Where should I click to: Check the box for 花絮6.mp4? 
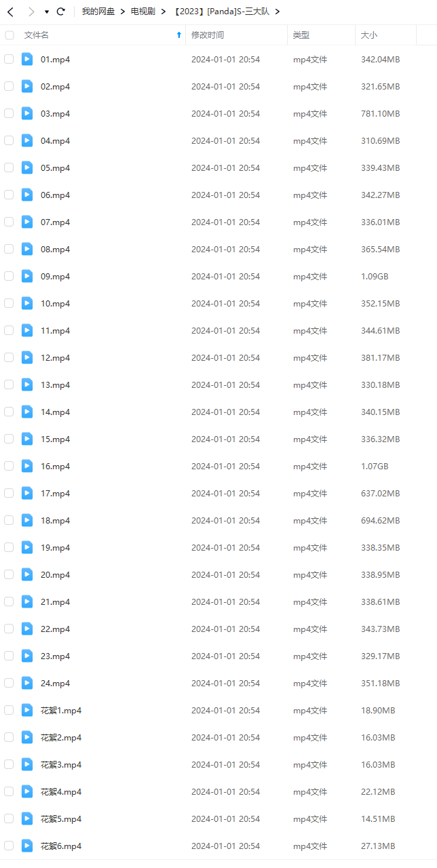9,846
